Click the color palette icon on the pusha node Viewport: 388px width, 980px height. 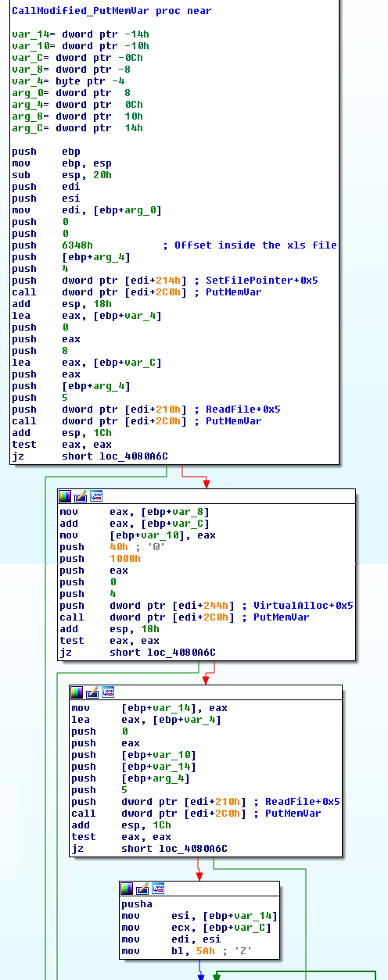[127, 889]
